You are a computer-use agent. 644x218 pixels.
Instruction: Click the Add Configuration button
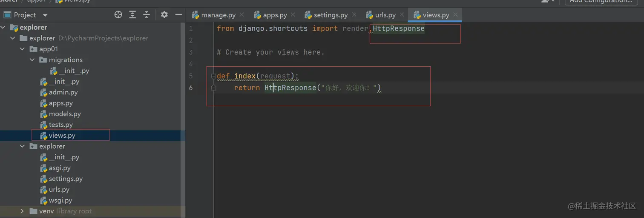click(x=601, y=2)
